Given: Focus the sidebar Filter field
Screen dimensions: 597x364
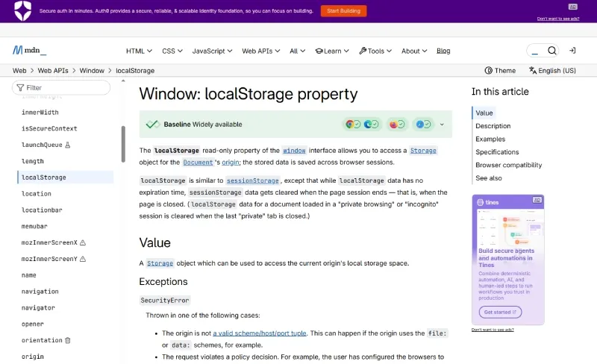Looking at the screenshot, I should (x=61, y=87).
